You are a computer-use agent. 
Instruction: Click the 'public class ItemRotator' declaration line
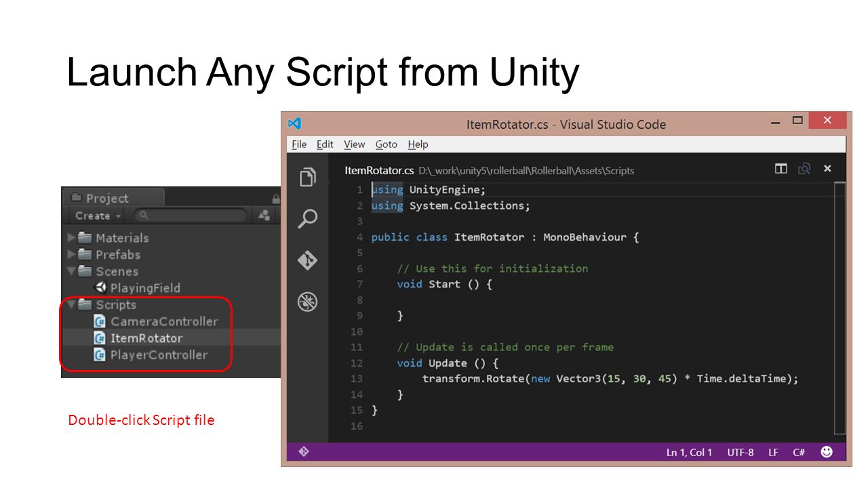505,237
